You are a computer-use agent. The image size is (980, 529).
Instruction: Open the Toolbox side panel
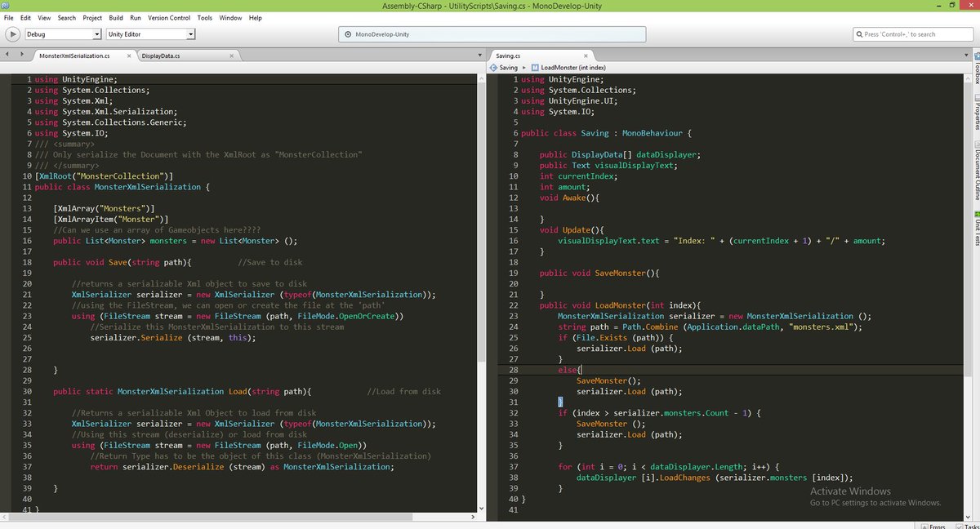tap(975, 70)
